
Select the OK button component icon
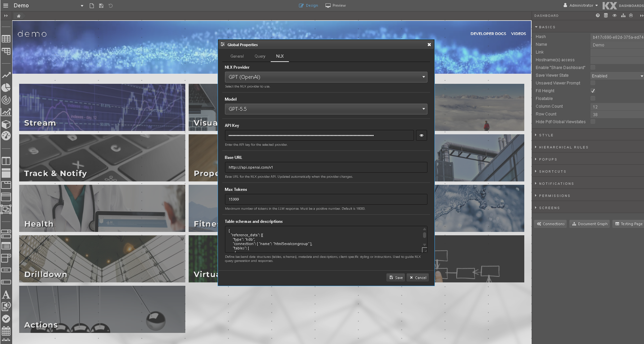click(6, 270)
